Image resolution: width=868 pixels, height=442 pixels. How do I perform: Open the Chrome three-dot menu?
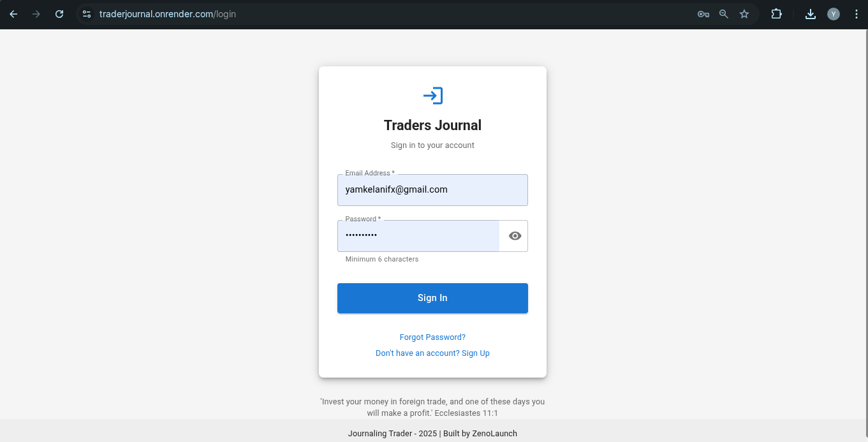857,14
